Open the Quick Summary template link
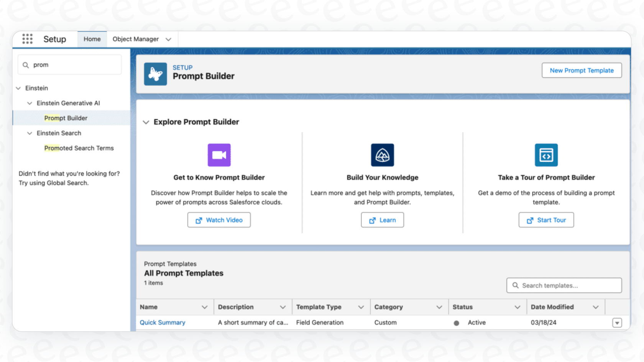The width and height of the screenshot is (644, 362). click(162, 323)
